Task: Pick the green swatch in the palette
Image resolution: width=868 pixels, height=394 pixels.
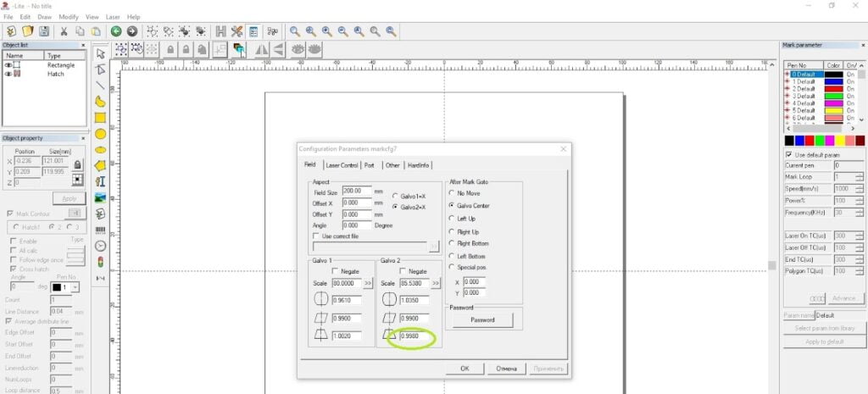Action: tap(820, 142)
